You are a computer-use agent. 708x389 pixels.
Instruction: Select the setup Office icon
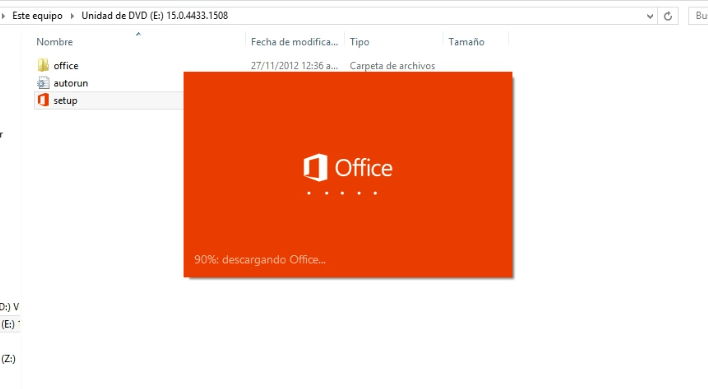pos(43,100)
